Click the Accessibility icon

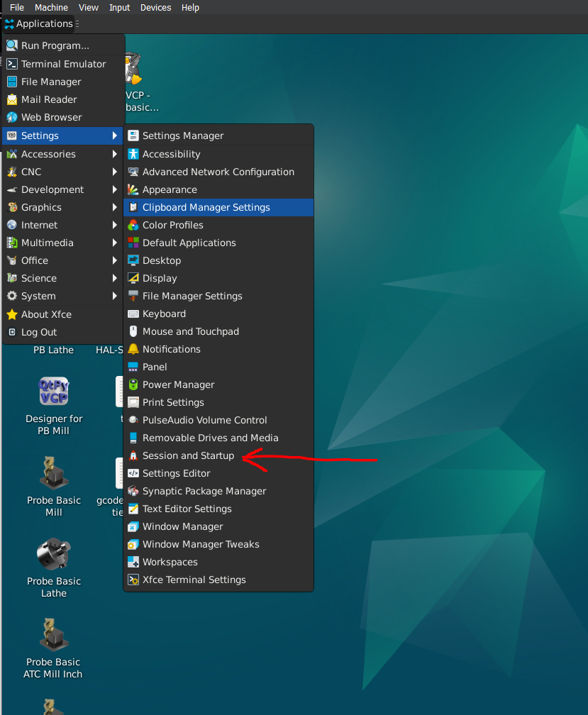[x=133, y=154]
